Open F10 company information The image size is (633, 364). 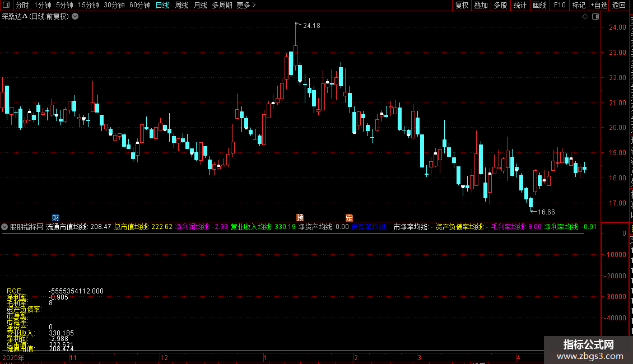[560, 5]
